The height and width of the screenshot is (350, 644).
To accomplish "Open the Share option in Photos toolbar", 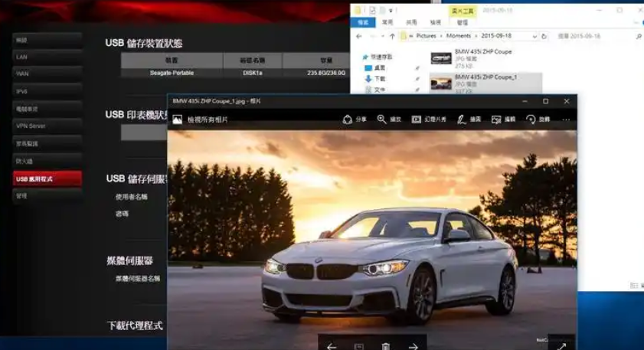I will pos(354,119).
